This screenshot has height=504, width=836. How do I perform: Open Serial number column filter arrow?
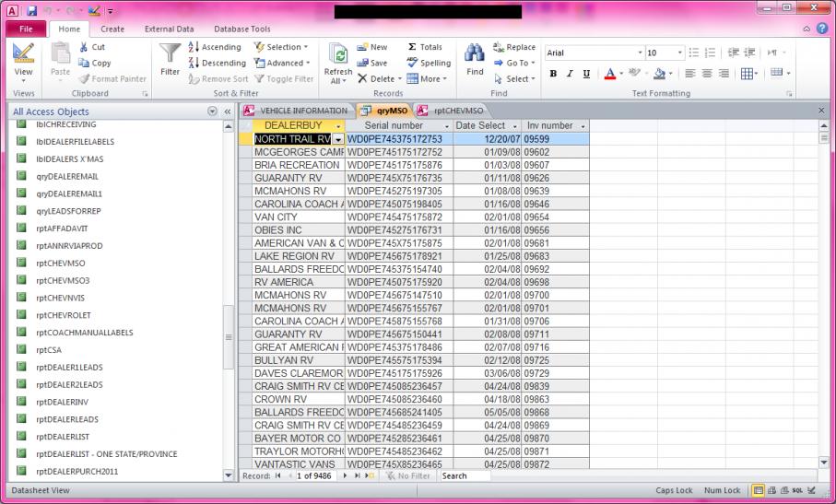coord(447,126)
